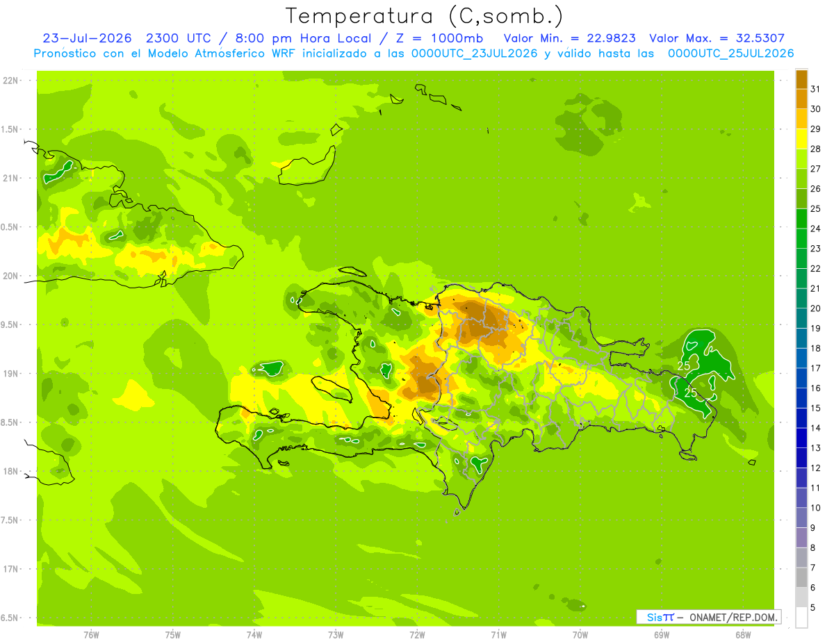Click the gold legend swatch between 29 and 30
The width and height of the screenshot is (834, 644).
pos(801,119)
